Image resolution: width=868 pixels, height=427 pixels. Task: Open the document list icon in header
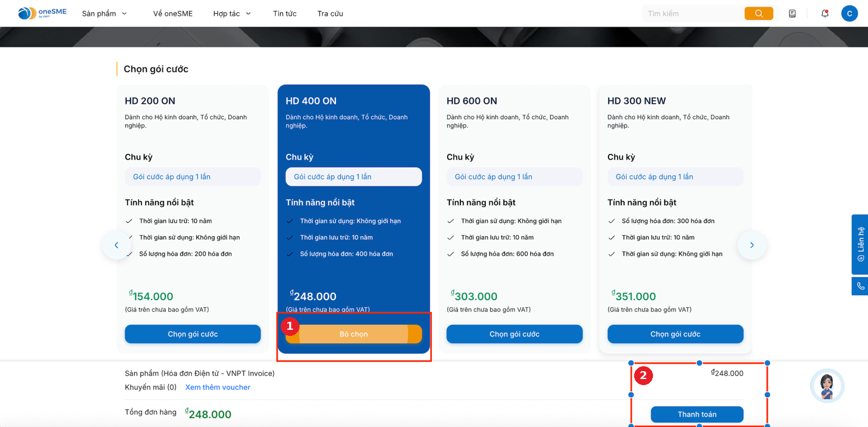pyautogui.click(x=792, y=13)
